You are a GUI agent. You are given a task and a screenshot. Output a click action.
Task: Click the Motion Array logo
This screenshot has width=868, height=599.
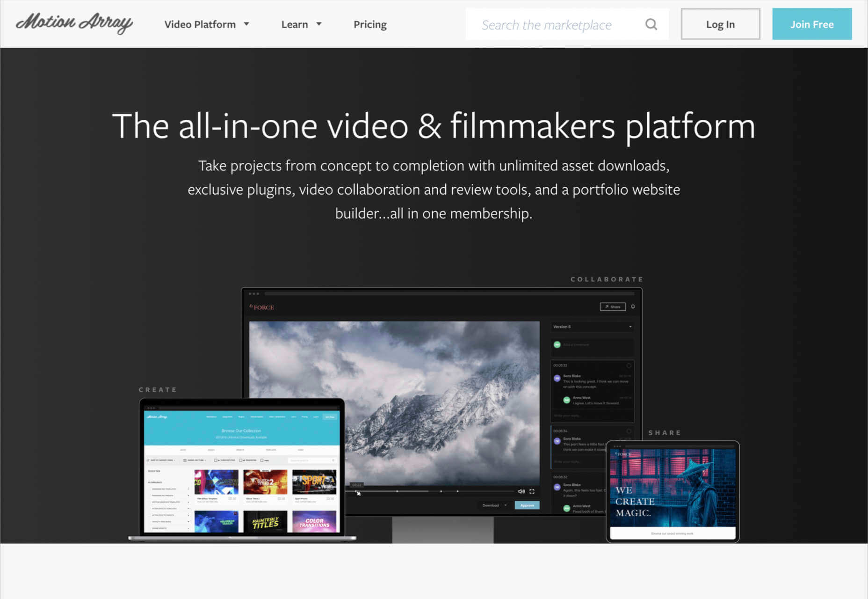click(74, 23)
